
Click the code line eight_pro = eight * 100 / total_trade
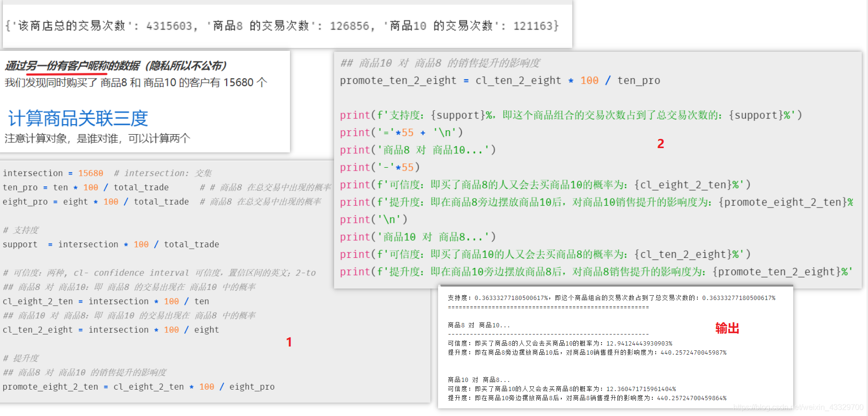click(95, 202)
